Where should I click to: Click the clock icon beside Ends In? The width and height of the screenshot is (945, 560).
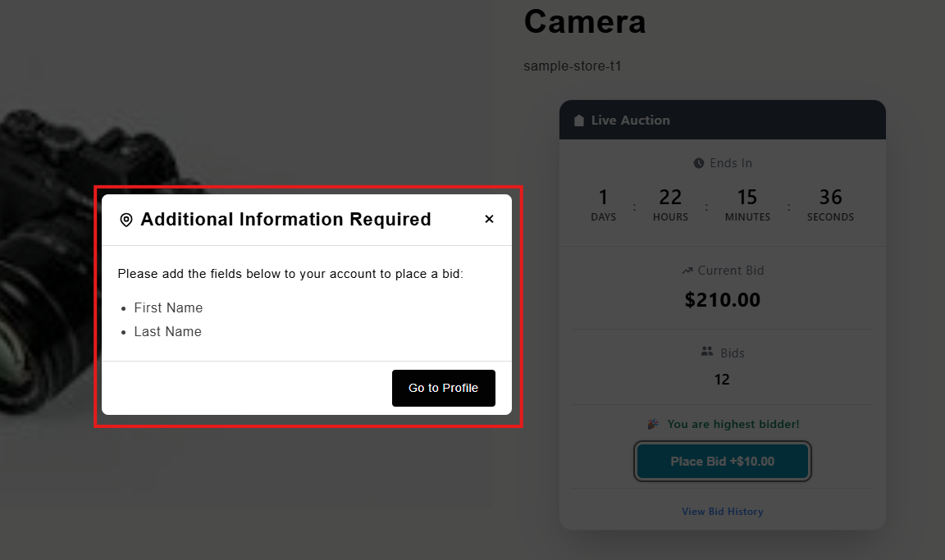pyautogui.click(x=699, y=163)
